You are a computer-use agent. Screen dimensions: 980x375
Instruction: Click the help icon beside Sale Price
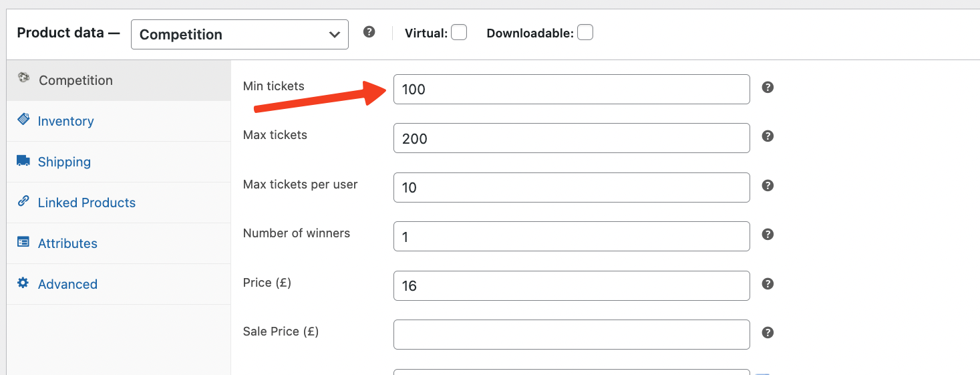768,333
